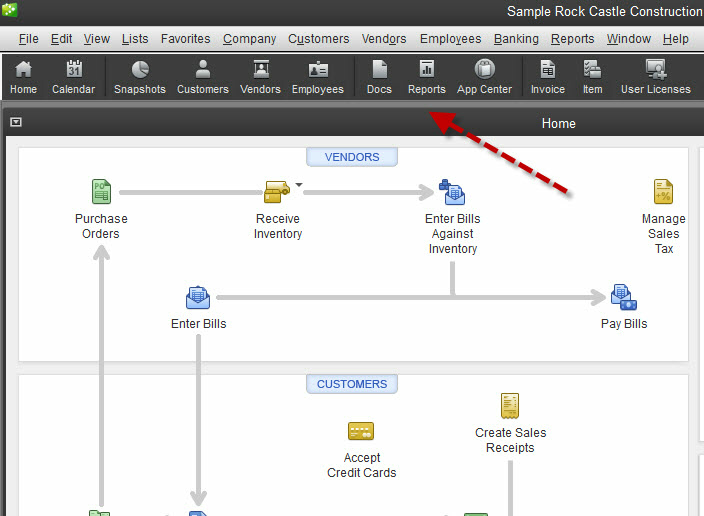Open User Licenses toolbar icon
704x516 pixels.
coord(656,77)
